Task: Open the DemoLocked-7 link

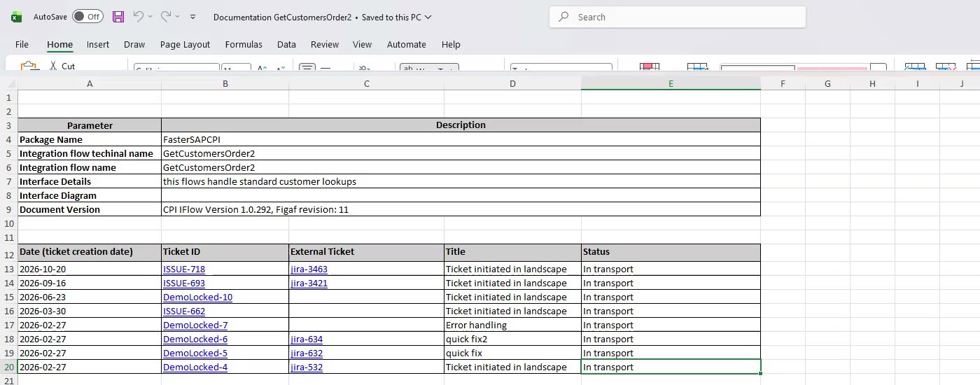Action: 195,325
